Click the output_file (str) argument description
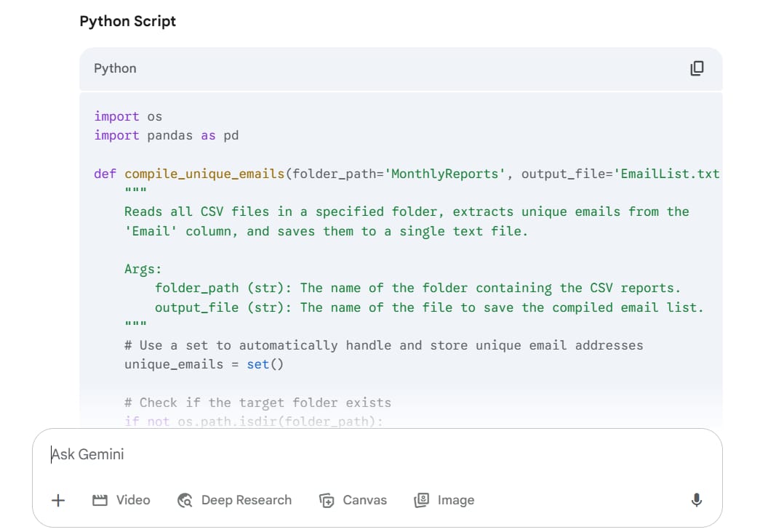 click(429, 307)
